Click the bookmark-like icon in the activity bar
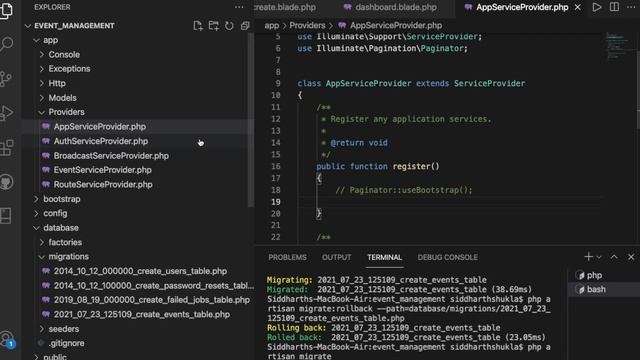The height and width of the screenshot is (360, 640). (7, 216)
